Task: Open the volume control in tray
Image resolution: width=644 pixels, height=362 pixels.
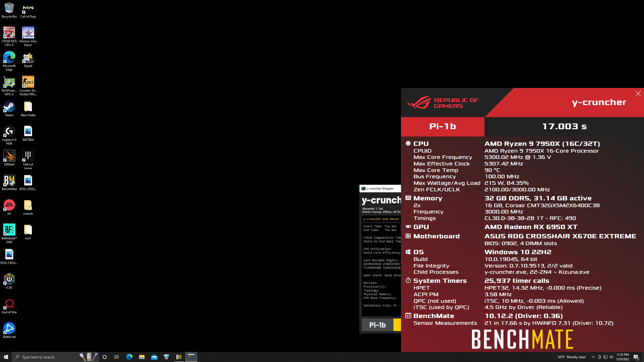Action: [611, 357]
